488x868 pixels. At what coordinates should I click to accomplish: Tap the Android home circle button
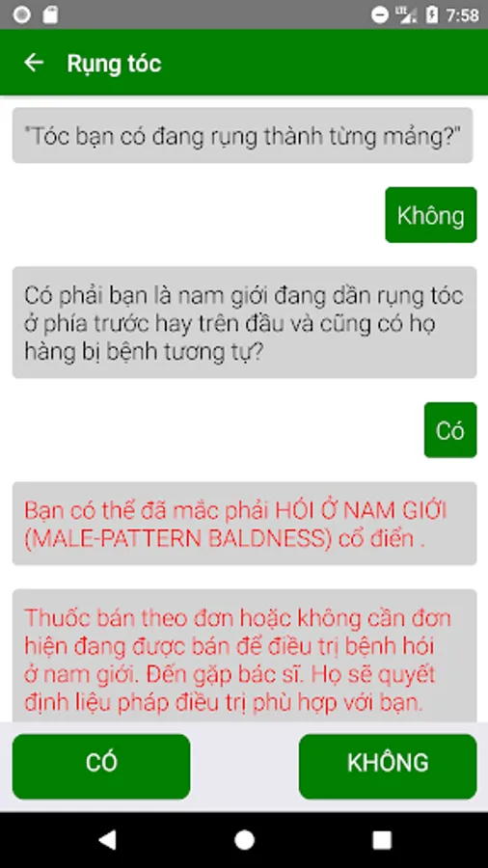pyautogui.click(x=244, y=840)
